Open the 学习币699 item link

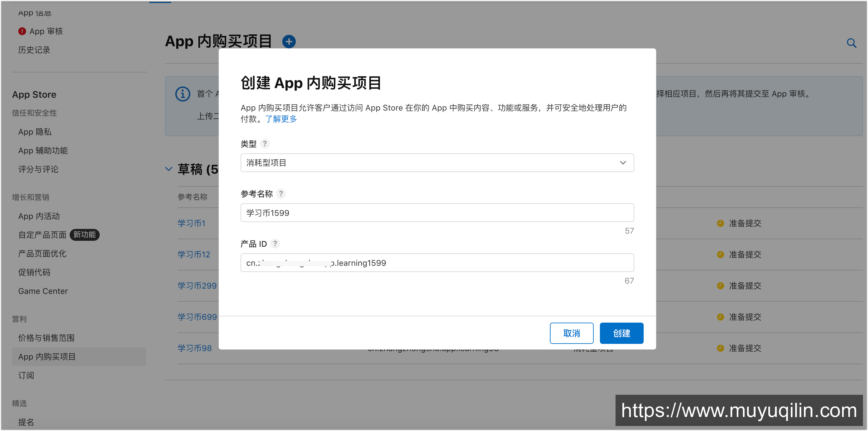pos(197,317)
